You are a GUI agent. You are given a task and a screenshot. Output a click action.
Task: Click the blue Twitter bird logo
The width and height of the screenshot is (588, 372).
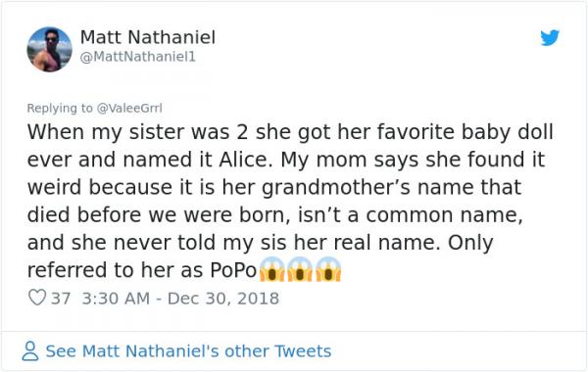[x=550, y=37]
